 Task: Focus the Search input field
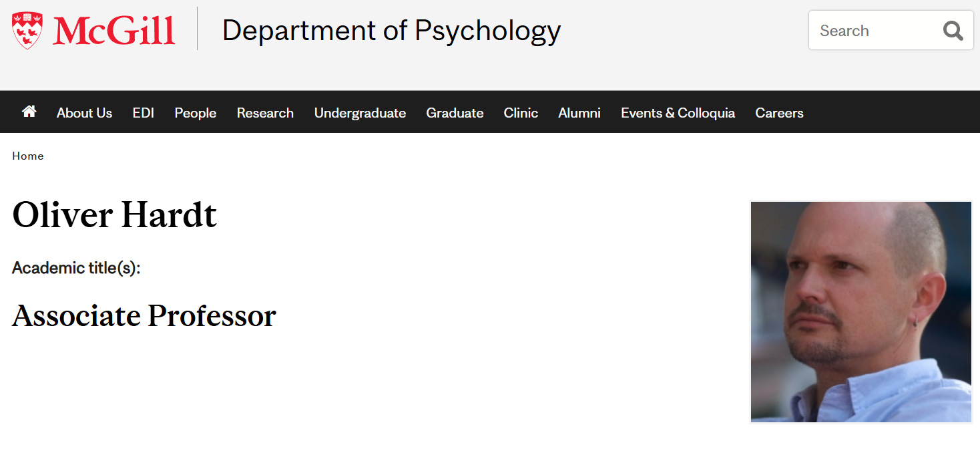pos(875,31)
